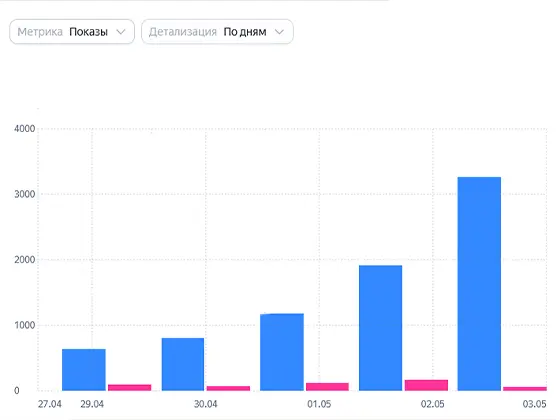Image resolution: width=560 pixels, height=420 pixels.
Task: Open the Метрика Показы dropdown
Action: pos(72,32)
